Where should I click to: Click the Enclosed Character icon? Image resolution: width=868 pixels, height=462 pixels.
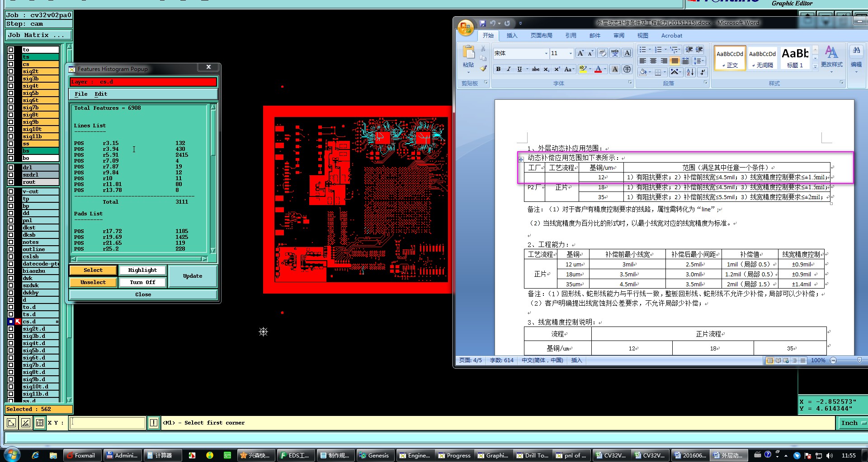click(627, 69)
